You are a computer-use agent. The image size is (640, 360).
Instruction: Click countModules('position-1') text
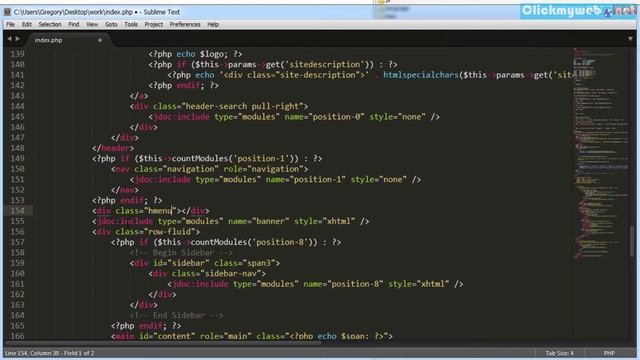click(235, 158)
